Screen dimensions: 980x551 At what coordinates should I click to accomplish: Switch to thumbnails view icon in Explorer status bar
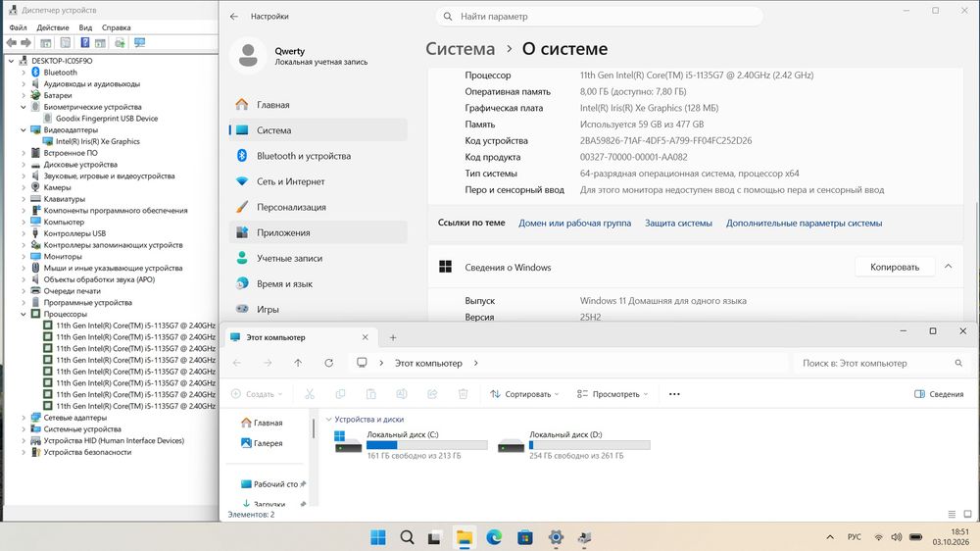tap(967, 514)
